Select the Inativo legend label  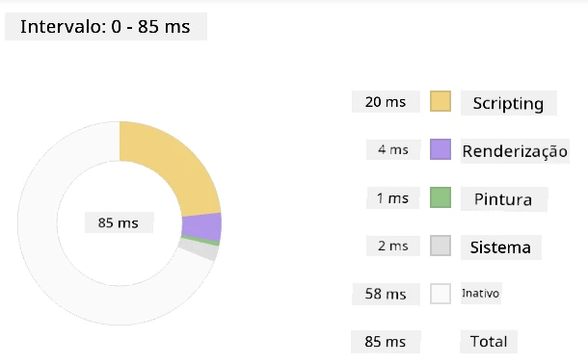click(480, 293)
